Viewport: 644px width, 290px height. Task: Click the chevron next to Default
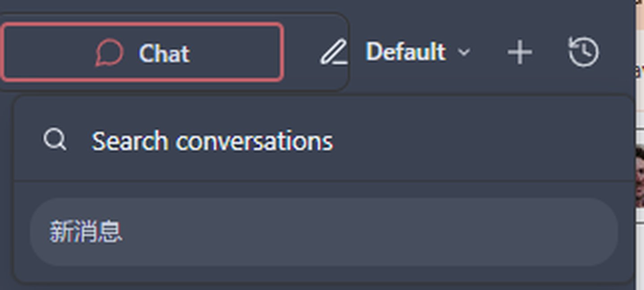[x=464, y=52]
